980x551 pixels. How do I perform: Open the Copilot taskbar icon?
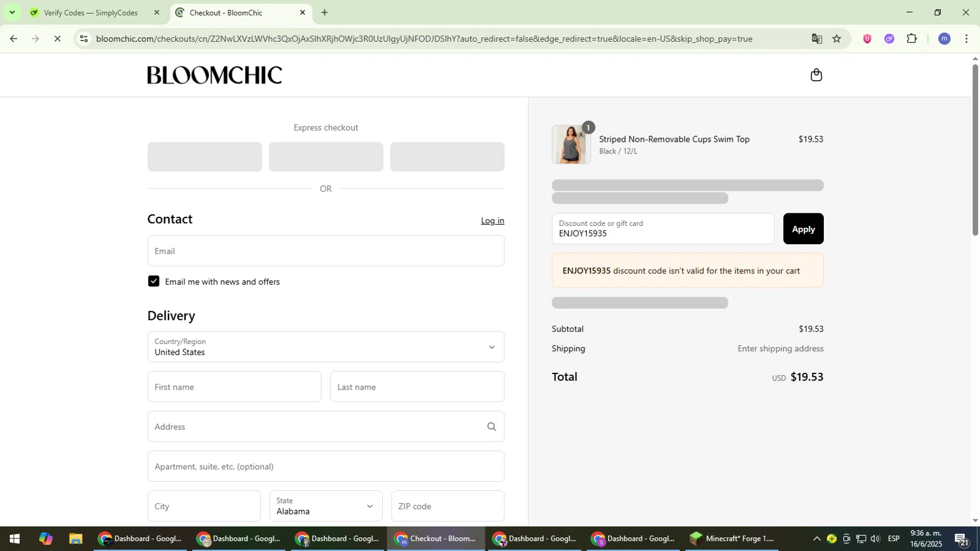pyautogui.click(x=46, y=539)
